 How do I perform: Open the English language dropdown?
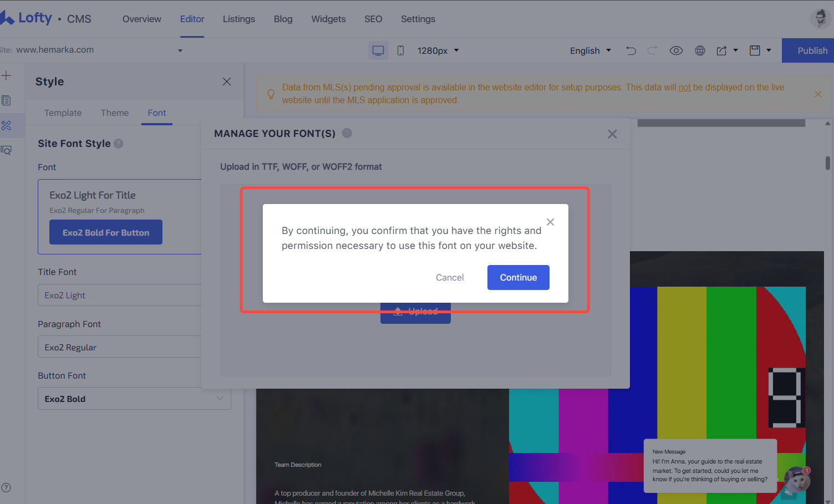pos(590,50)
